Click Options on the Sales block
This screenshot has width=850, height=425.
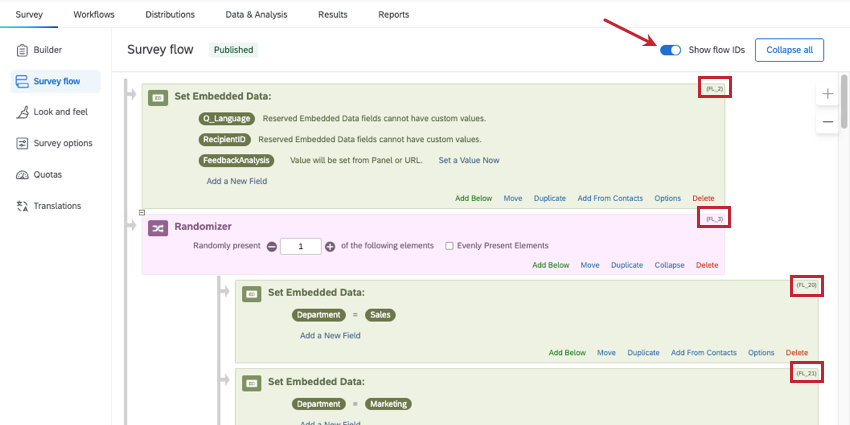[x=761, y=352]
